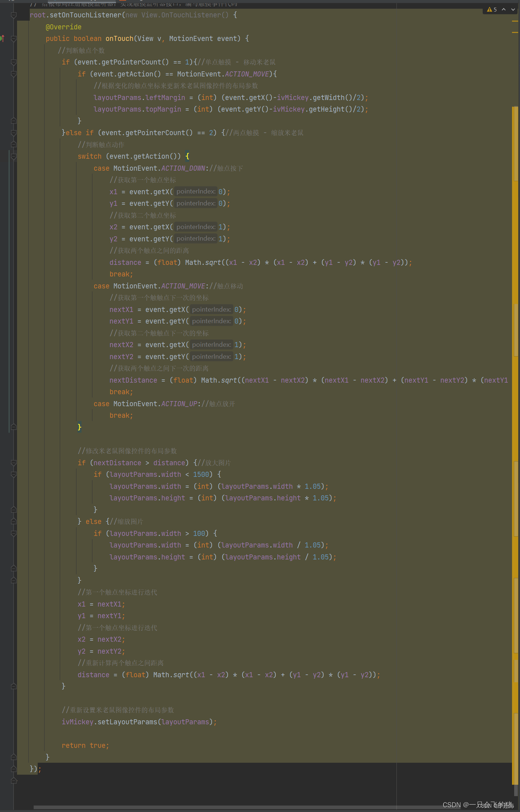Click the override gutter icon beside onTouch method
520x812 pixels.
coord(2,38)
